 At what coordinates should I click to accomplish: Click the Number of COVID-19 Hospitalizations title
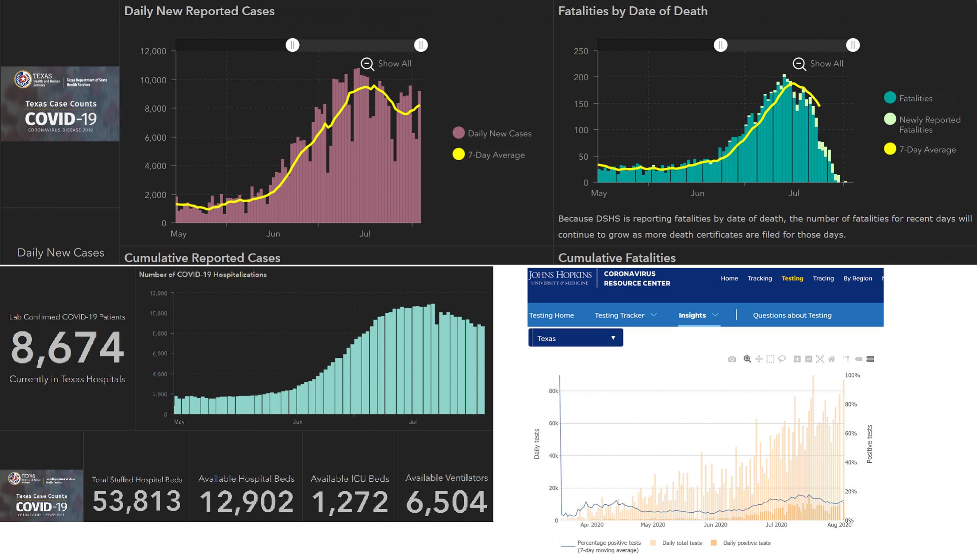pyautogui.click(x=203, y=274)
